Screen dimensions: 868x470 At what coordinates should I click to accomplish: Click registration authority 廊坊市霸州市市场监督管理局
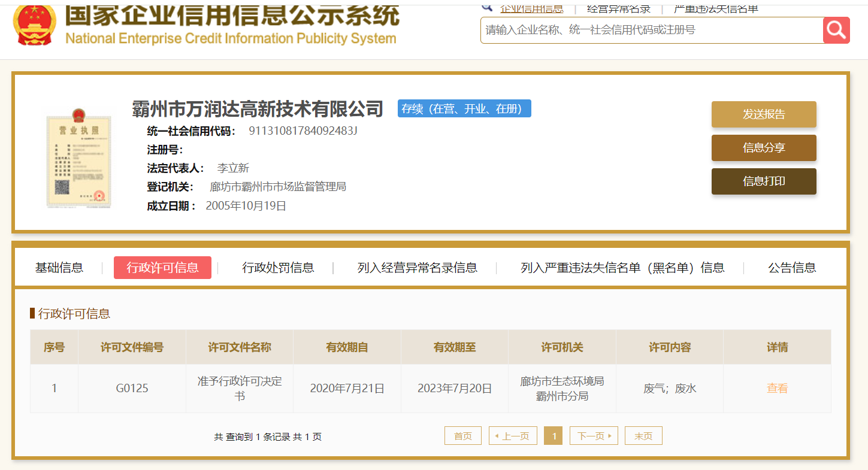[278, 187]
